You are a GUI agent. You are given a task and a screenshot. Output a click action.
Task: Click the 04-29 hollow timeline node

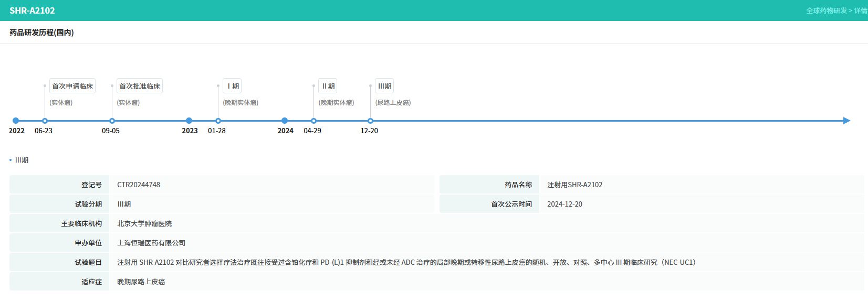(x=313, y=121)
